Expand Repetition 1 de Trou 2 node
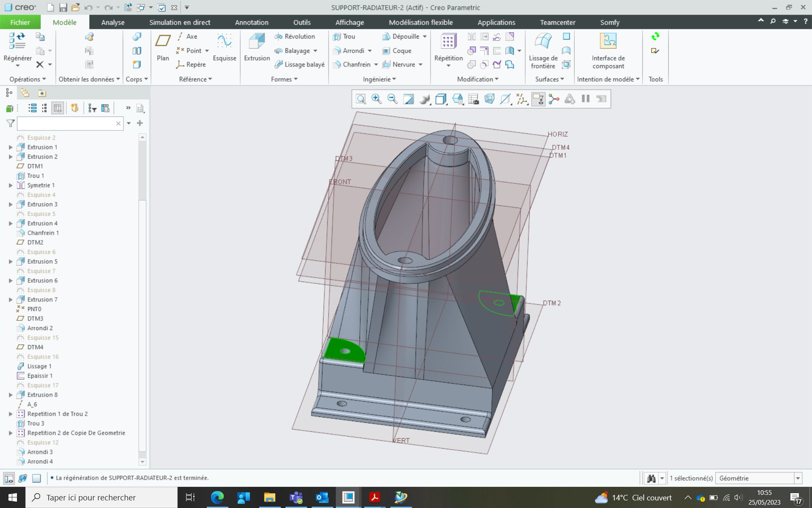Viewport: 812px width, 508px height. tap(11, 414)
